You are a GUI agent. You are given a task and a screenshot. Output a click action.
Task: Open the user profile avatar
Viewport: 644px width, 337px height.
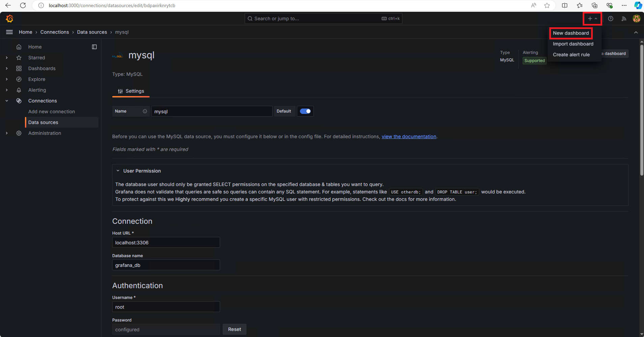tap(637, 19)
